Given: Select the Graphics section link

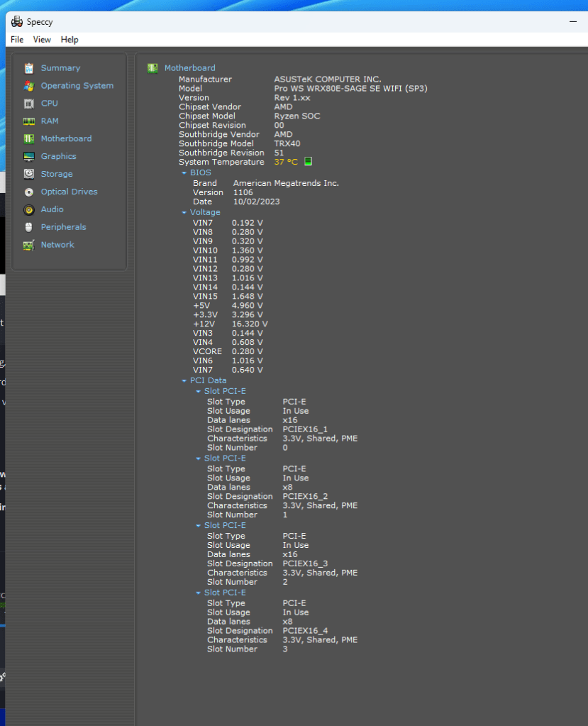Looking at the screenshot, I should pos(58,157).
